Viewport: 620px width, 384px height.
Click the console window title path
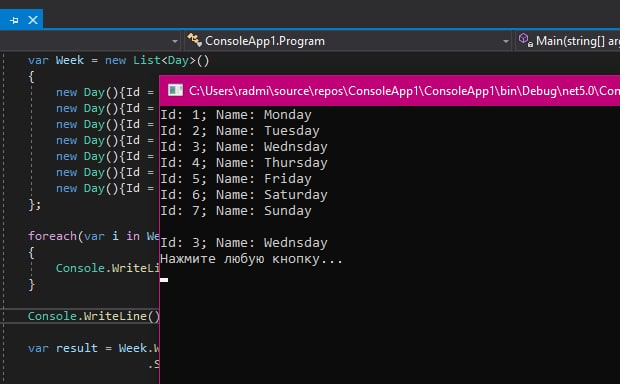point(404,91)
